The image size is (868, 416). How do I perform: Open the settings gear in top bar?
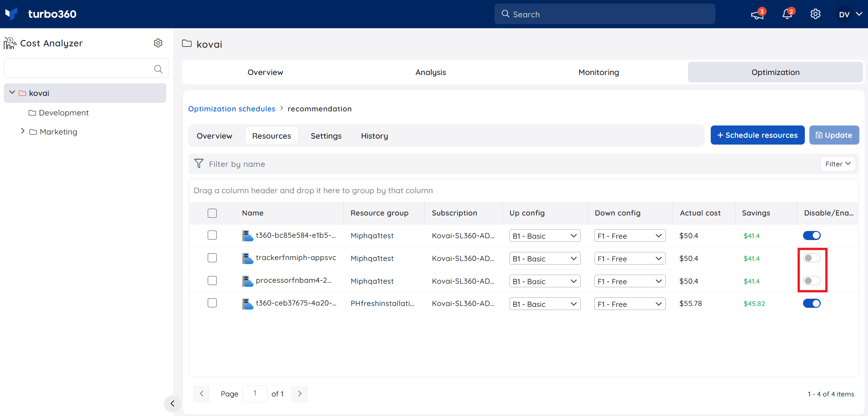pos(815,14)
